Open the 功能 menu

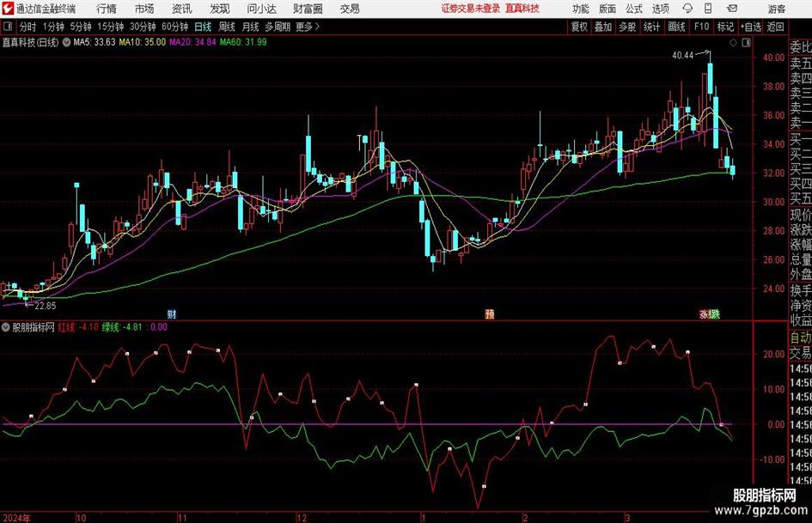coord(581,9)
